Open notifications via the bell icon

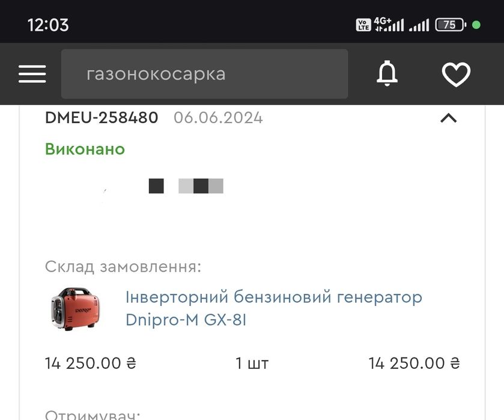pos(387,74)
